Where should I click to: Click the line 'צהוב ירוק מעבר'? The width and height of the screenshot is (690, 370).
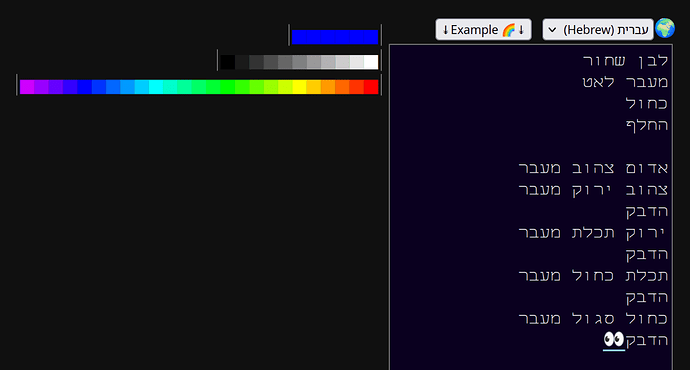point(593,190)
